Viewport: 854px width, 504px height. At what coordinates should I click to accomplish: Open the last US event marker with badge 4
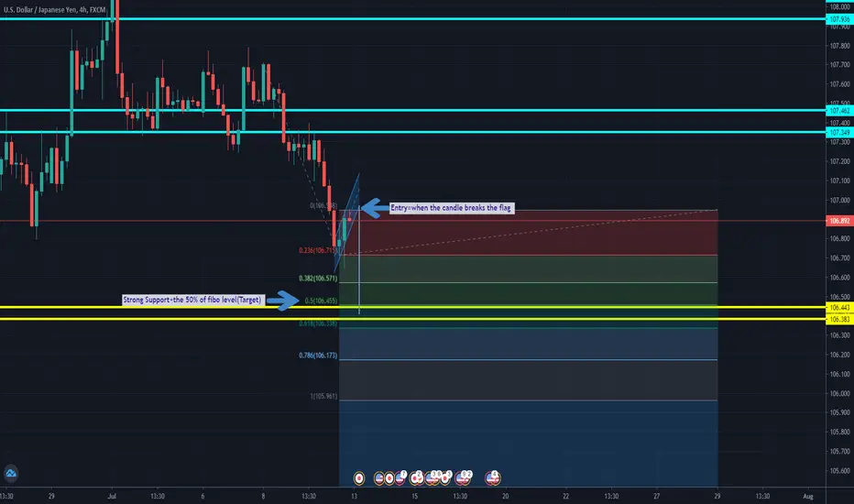(492, 478)
